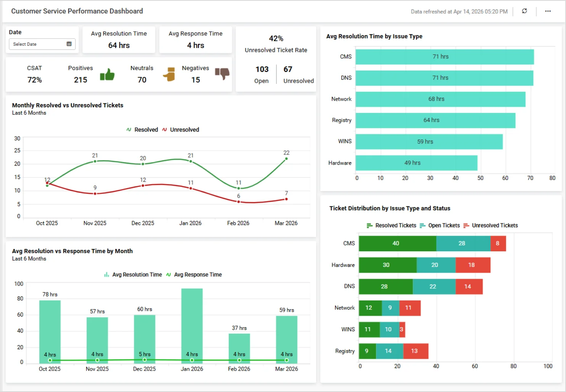Click the WINS open segment showing 10
This screenshot has width=566, height=392.
pyautogui.click(x=390, y=329)
